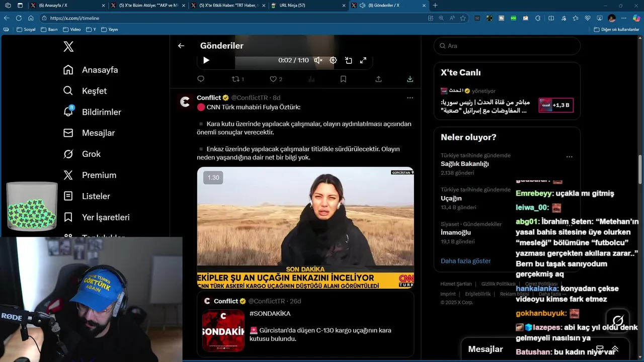The height and width of the screenshot is (362, 644).
Task: Reload the page
Action: [x=19, y=18]
